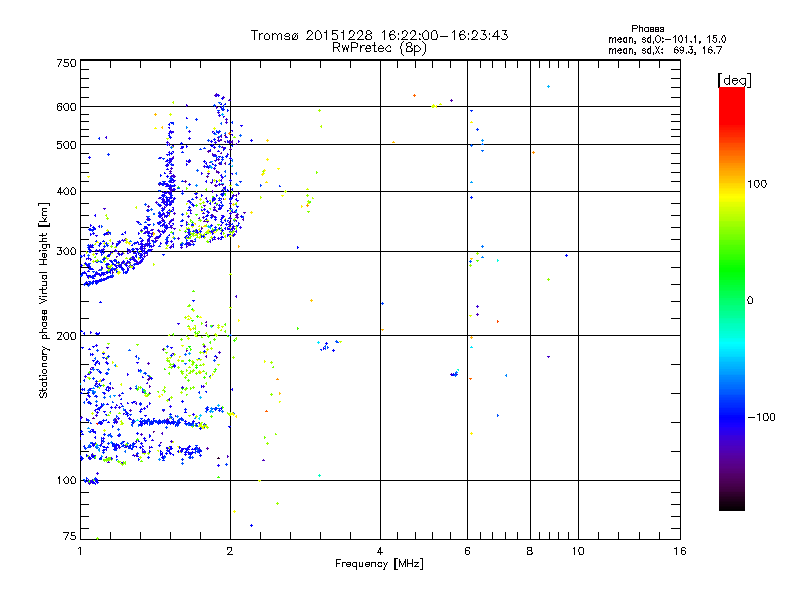Click the 'RwPretec (8p)' subtitle
Image resolution: width=800 pixels, height=600 pixels.
379,48
